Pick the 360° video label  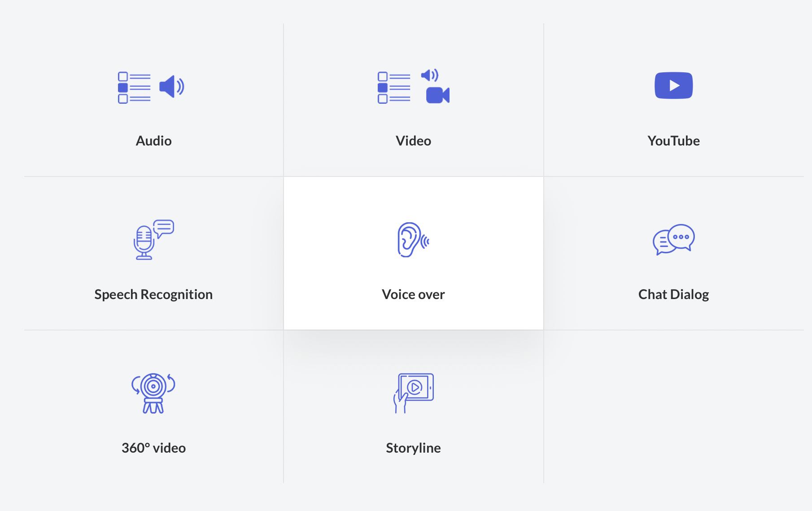pos(153,448)
